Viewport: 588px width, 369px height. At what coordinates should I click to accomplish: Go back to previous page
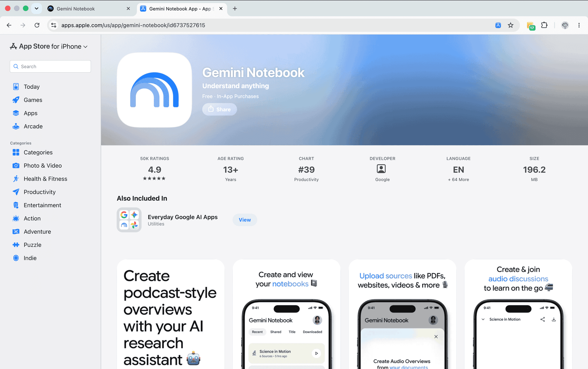click(9, 25)
